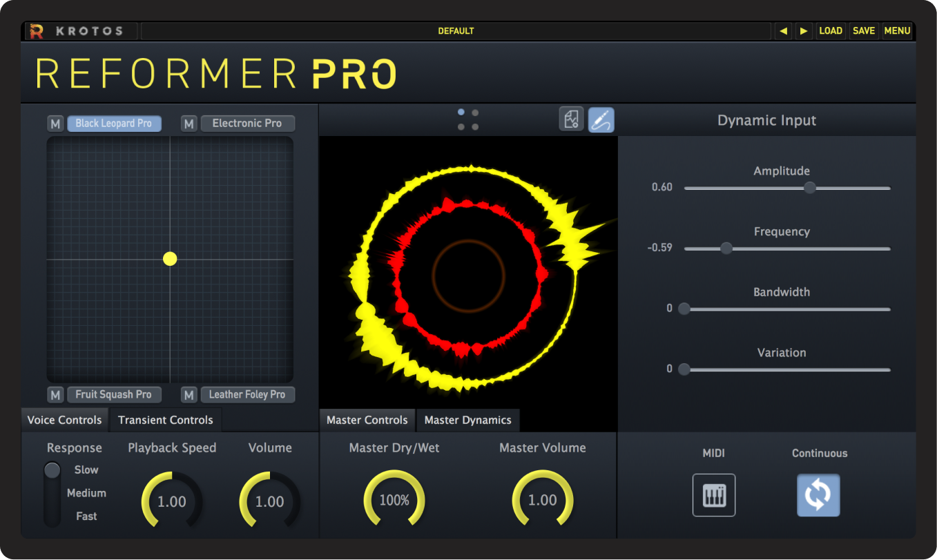The width and height of the screenshot is (937, 560).
Task: Click the LOAD button
Action: [x=831, y=31]
